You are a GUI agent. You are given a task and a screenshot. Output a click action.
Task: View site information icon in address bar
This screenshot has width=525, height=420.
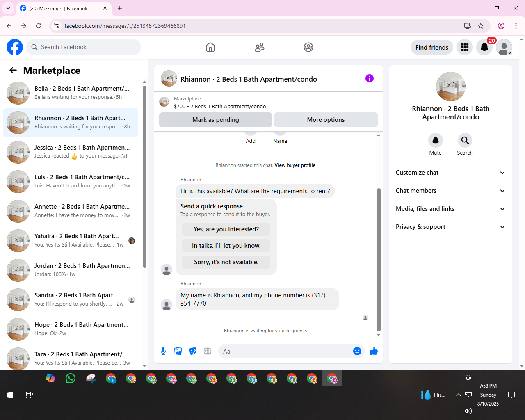pos(56,26)
